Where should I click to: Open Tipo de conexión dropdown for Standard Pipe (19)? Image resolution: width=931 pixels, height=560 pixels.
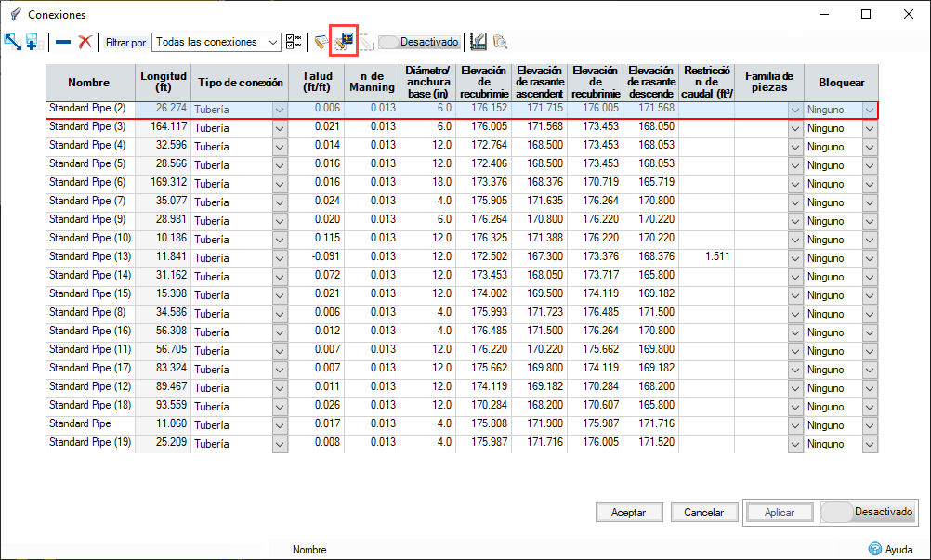(280, 444)
